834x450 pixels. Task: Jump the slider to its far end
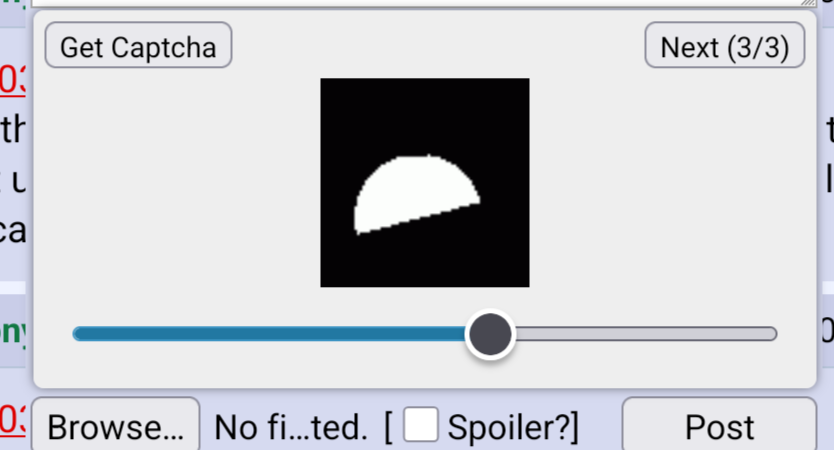coord(774,334)
